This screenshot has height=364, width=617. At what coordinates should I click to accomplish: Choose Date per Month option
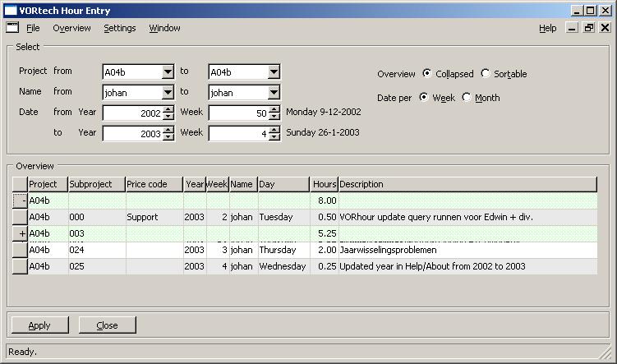(x=467, y=97)
